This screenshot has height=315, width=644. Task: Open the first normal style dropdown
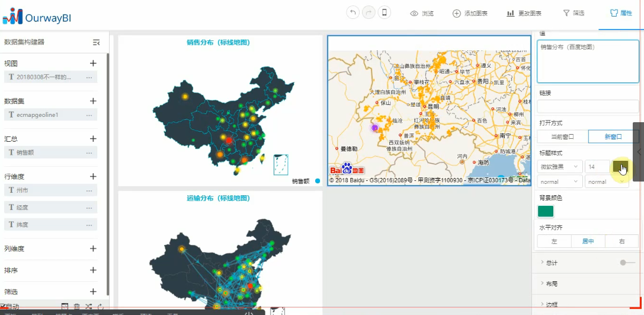pyautogui.click(x=560, y=182)
